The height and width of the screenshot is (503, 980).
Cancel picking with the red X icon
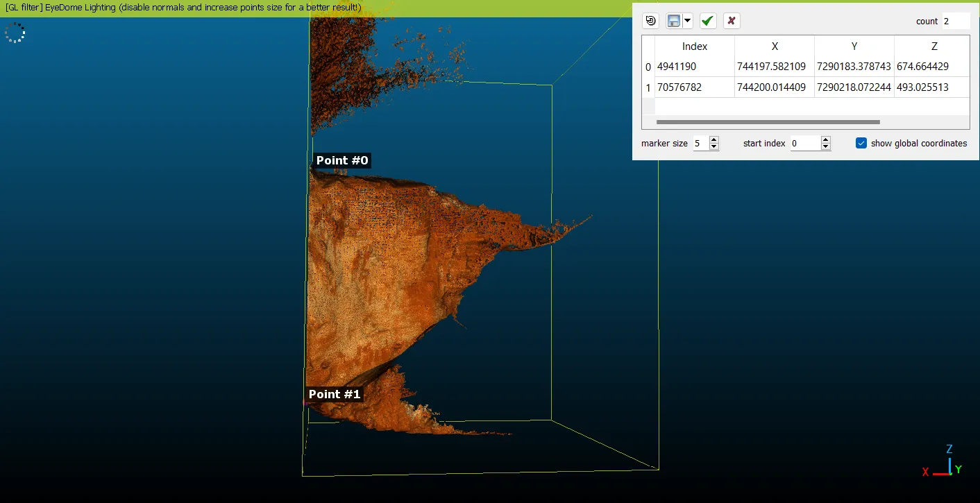coord(732,21)
